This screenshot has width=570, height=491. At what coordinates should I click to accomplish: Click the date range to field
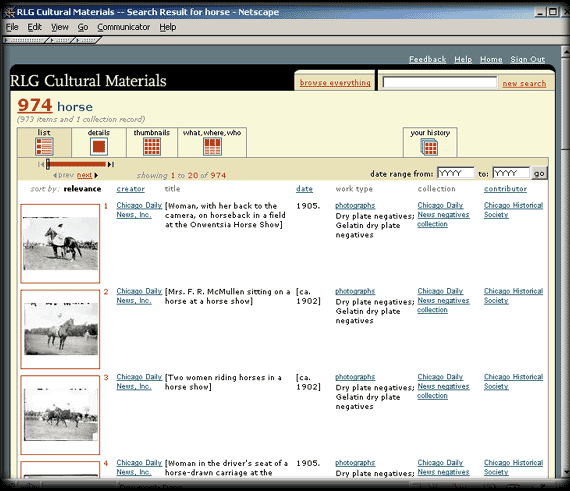(511, 173)
